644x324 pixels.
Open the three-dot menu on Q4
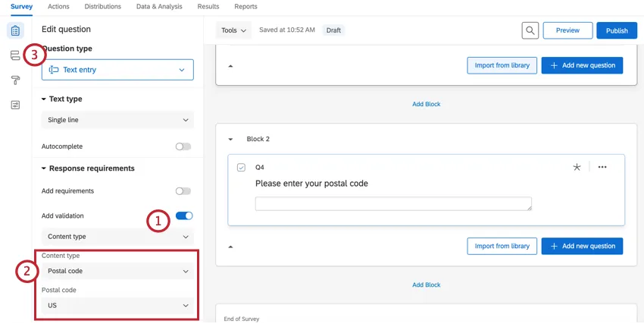click(602, 167)
